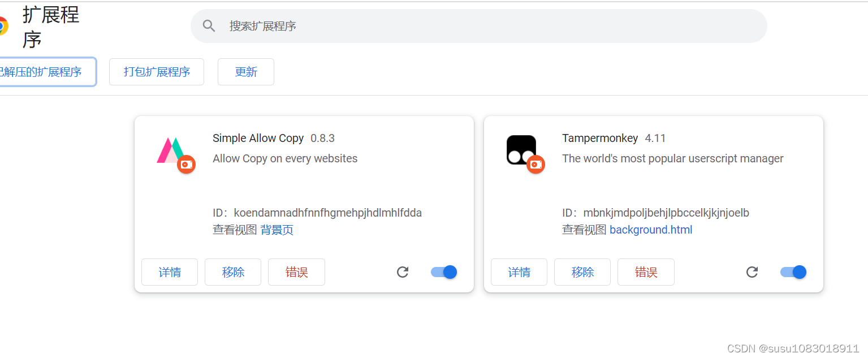
Task: Open 详情 for Simple Allow Copy
Action: (170, 272)
